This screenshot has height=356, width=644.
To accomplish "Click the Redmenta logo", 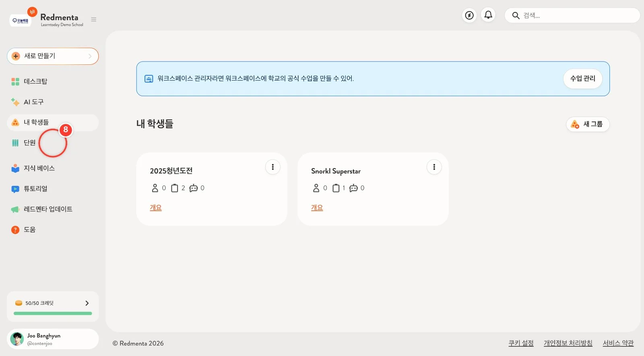I will 59,17.
